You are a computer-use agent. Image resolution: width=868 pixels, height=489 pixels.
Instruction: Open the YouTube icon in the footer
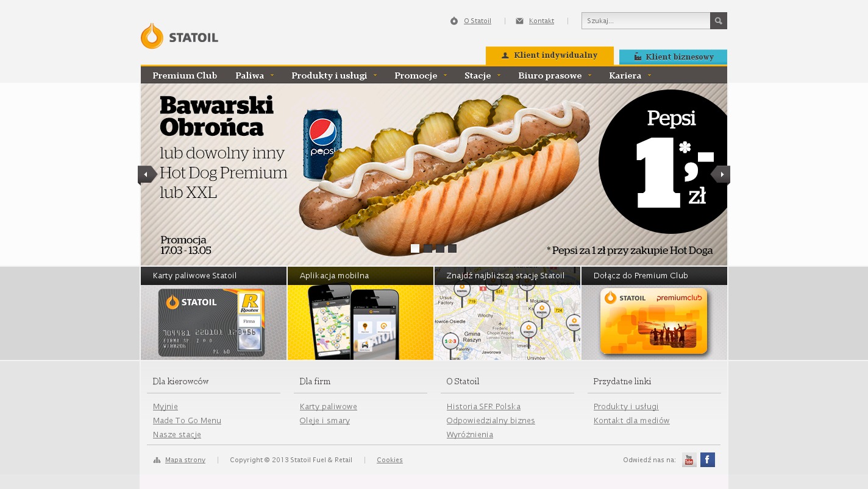pos(689,460)
